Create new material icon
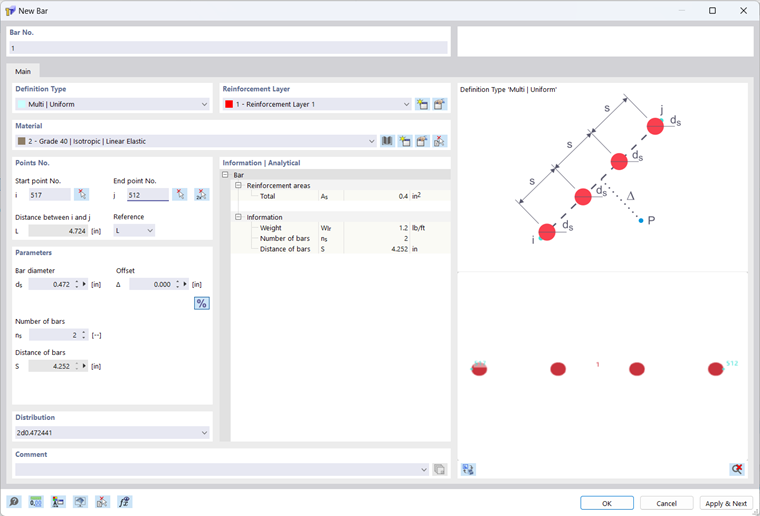The width and height of the screenshot is (760, 516). (x=404, y=141)
